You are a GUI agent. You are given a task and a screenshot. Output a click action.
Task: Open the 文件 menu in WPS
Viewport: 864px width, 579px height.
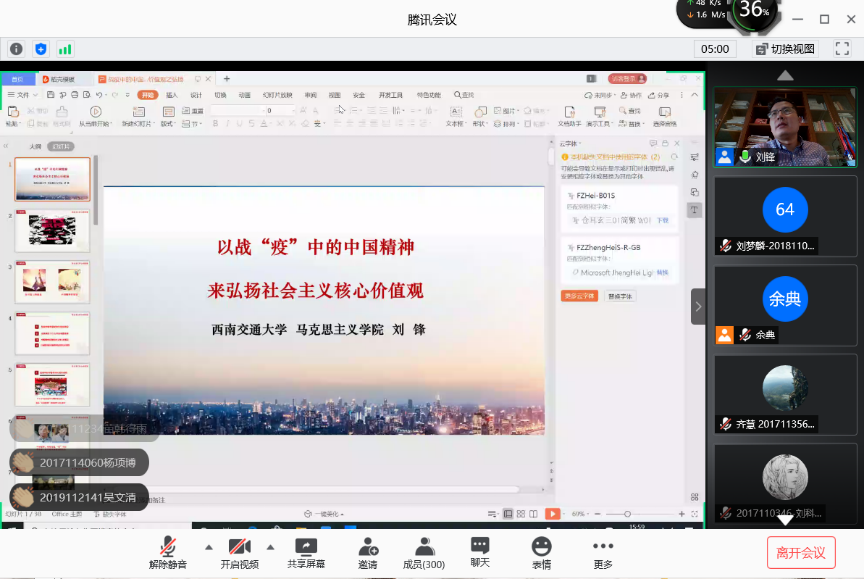pos(22,95)
